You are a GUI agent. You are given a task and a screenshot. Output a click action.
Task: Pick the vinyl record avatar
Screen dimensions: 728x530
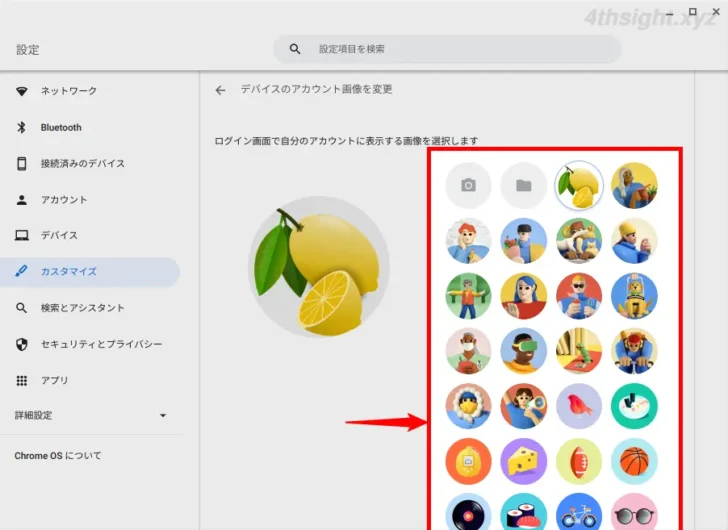tap(468, 511)
